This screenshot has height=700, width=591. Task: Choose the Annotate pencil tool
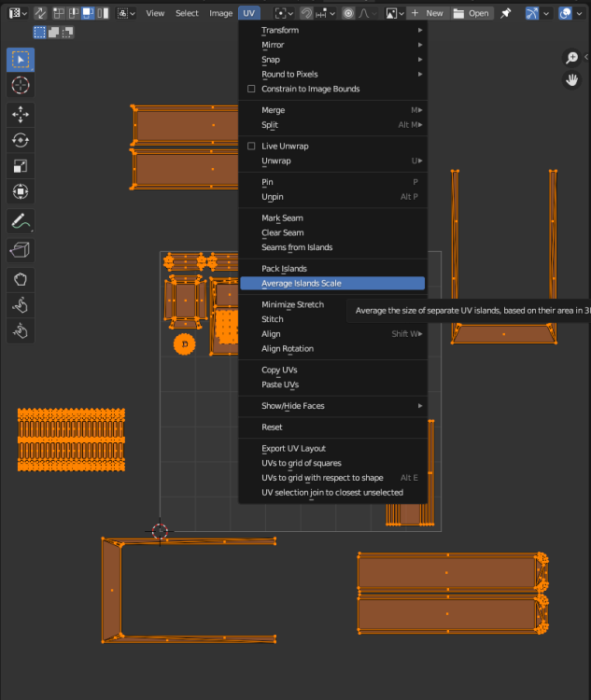(x=21, y=222)
